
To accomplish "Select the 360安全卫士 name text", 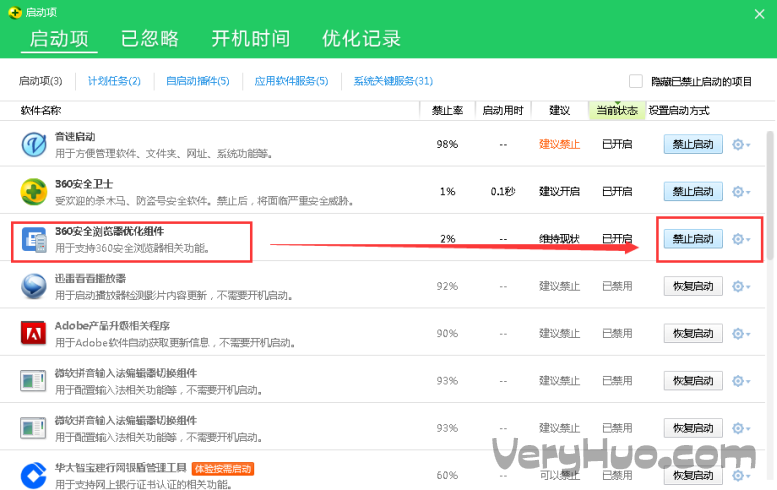I will (x=84, y=184).
